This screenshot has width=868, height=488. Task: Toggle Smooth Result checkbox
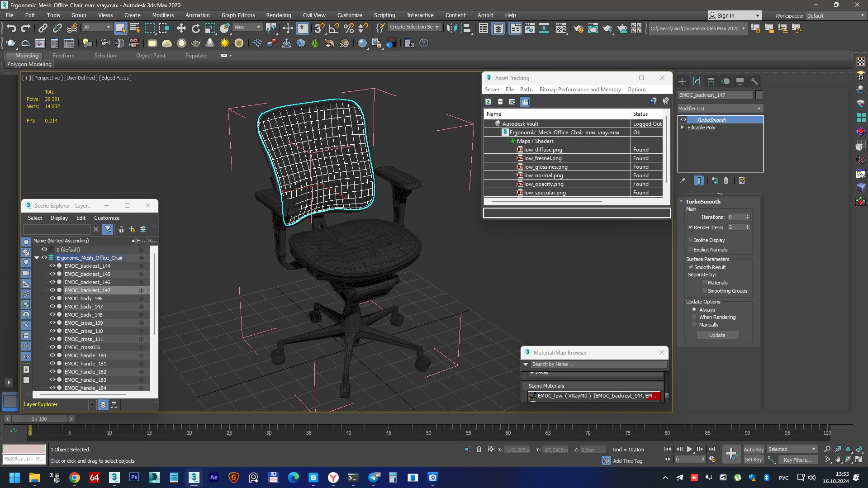(691, 267)
